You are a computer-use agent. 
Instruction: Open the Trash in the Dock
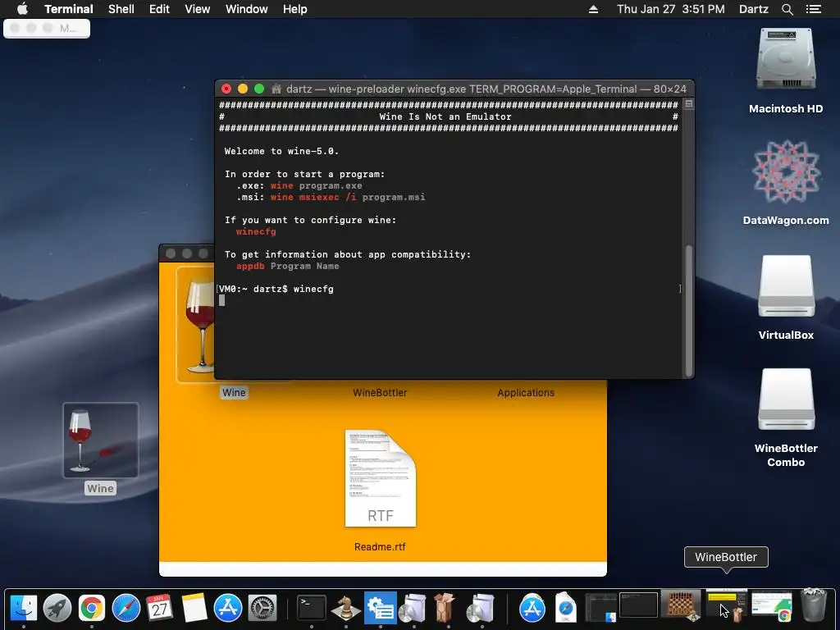(814, 606)
